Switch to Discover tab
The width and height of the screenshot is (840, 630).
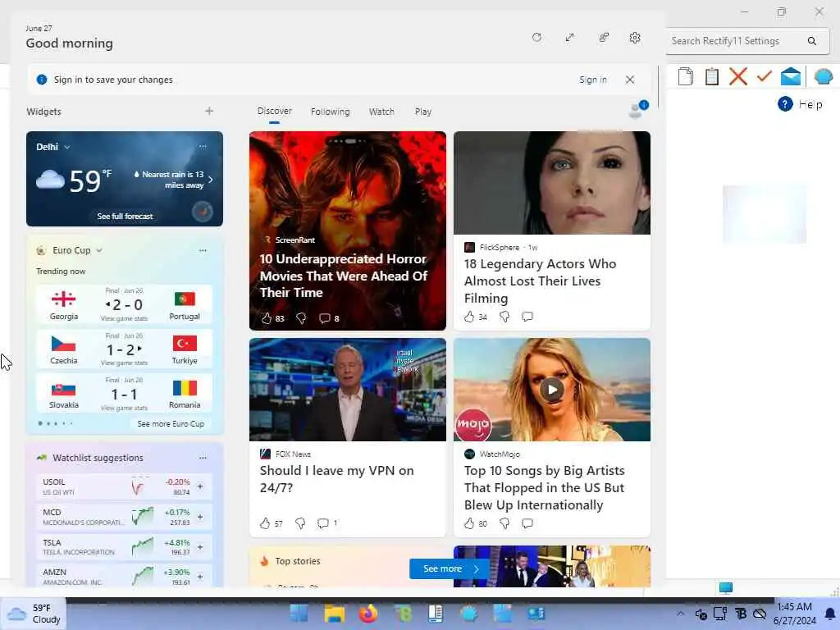pyautogui.click(x=274, y=111)
